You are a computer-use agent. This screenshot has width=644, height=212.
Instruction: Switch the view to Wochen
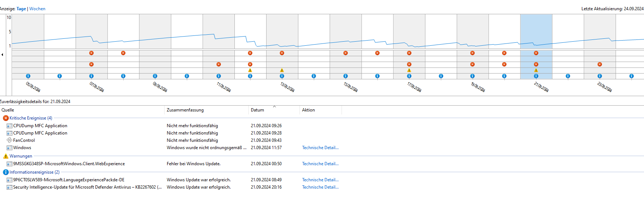click(37, 9)
